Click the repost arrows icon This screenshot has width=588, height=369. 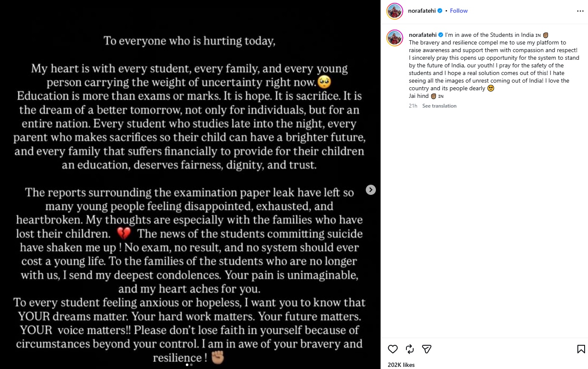point(410,349)
